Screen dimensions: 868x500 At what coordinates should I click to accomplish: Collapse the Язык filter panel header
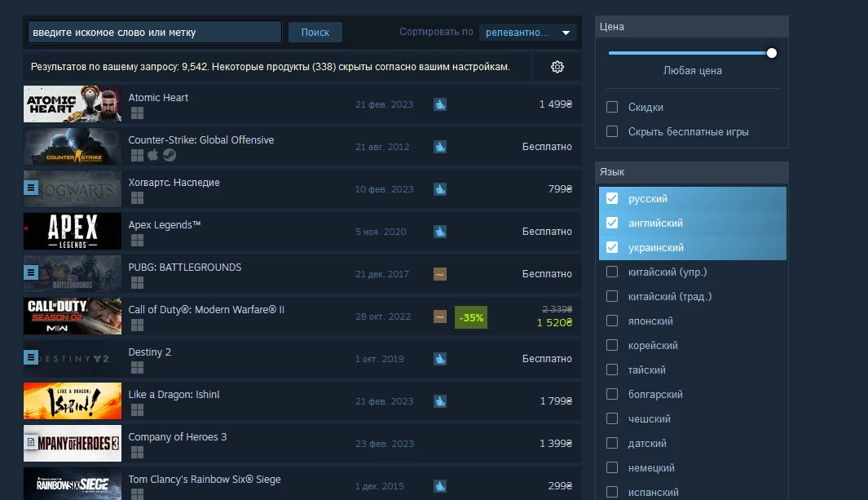click(x=691, y=171)
